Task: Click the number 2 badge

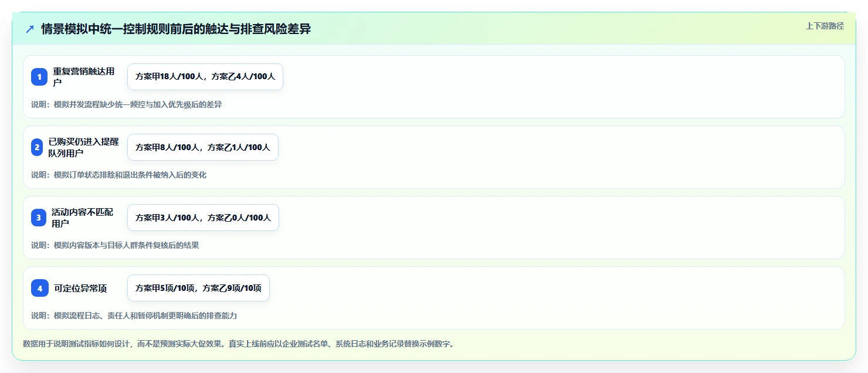Action: click(37, 147)
